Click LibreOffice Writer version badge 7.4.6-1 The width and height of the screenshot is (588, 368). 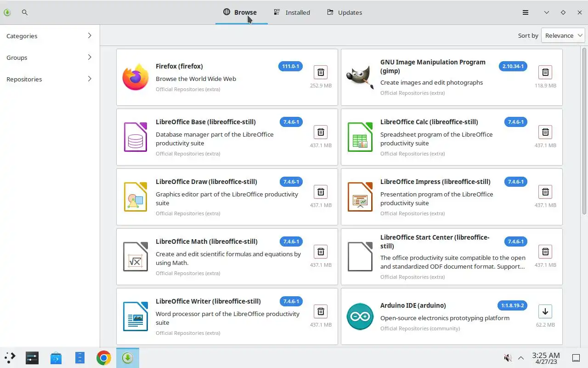(x=291, y=301)
